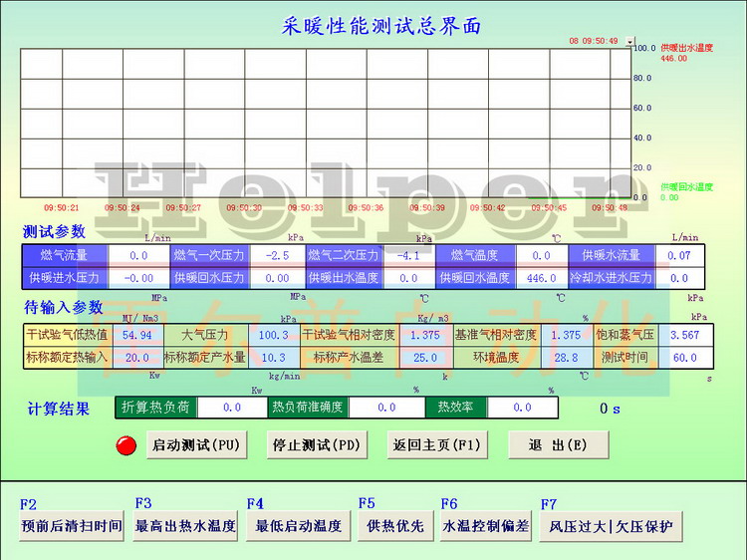Edit 干试验气低热值 value 54.94
The image size is (747, 560).
[x=137, y=335]
